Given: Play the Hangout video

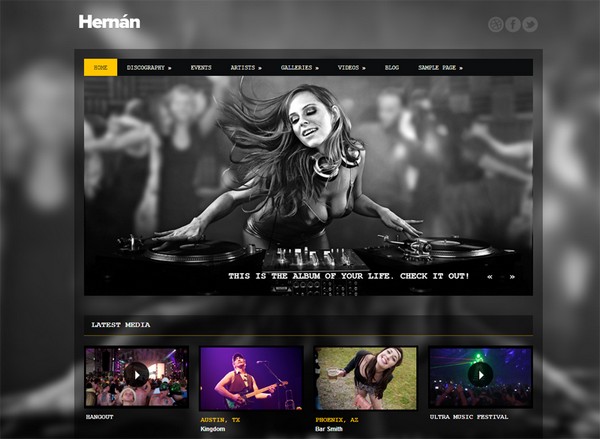Looking at the screenshot, I should click(x=136, y=375).
